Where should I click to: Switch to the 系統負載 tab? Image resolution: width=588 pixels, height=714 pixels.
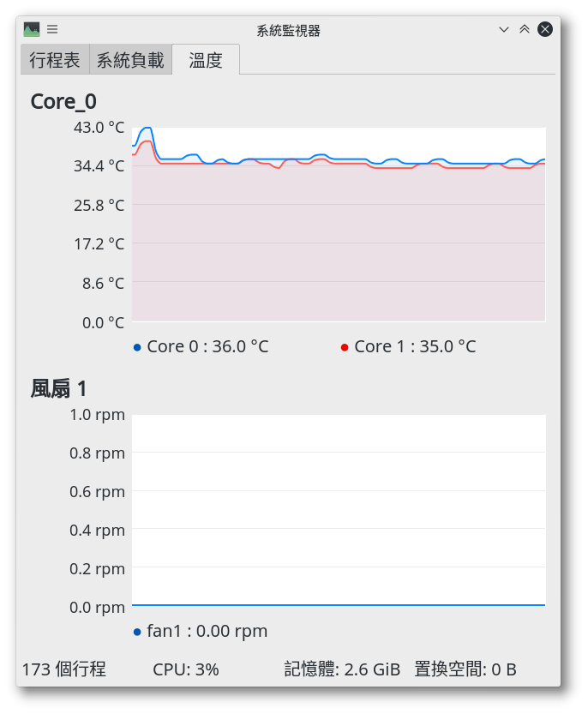click(130, 60)
